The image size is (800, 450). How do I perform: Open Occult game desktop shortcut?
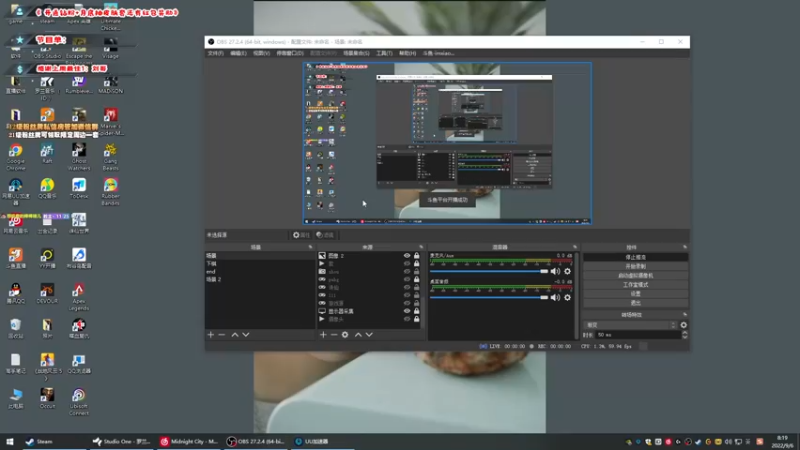[x=47, y=398]
